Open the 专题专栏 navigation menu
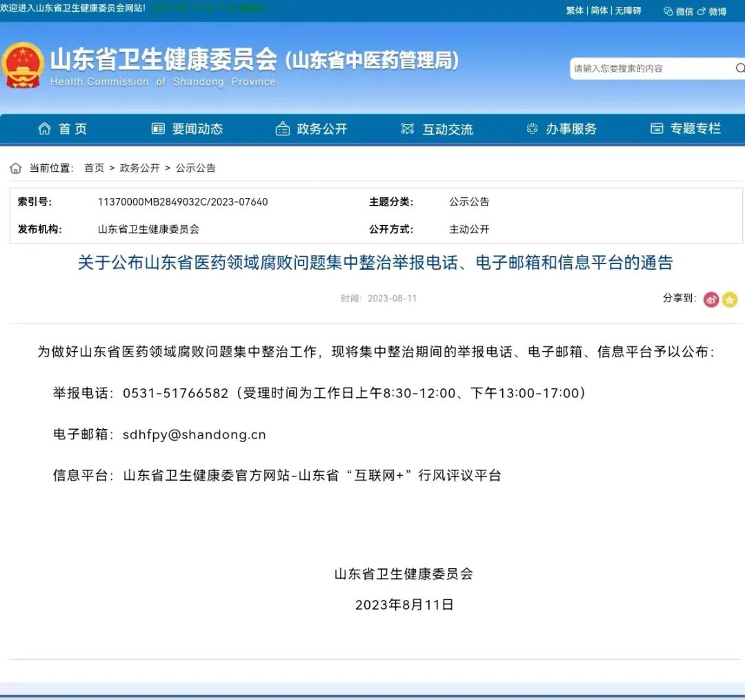 tap(695, 128)
